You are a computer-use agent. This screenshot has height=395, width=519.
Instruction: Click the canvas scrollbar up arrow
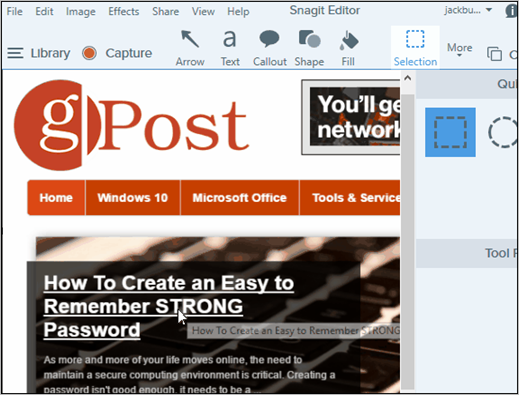coord(407,79)
